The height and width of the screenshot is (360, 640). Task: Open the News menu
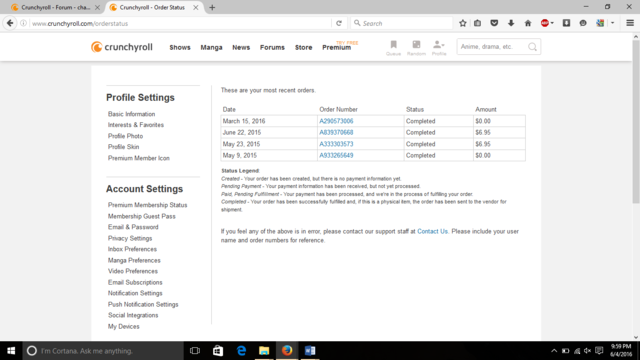[x=241, y=47]
